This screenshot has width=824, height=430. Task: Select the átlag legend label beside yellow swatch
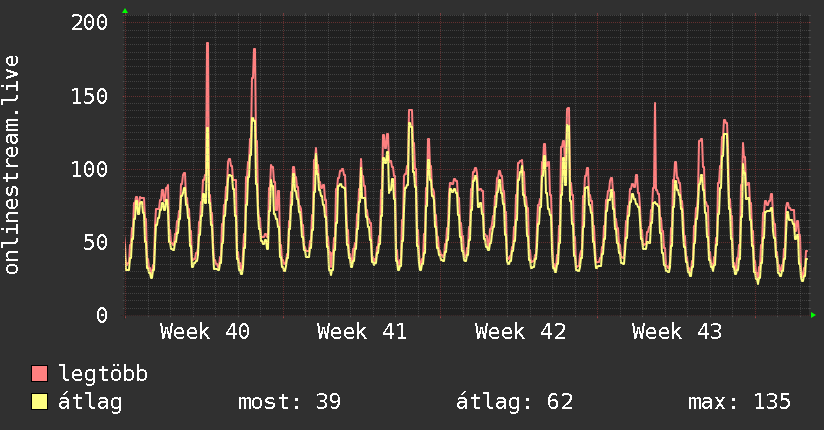[x=90, y=402]
